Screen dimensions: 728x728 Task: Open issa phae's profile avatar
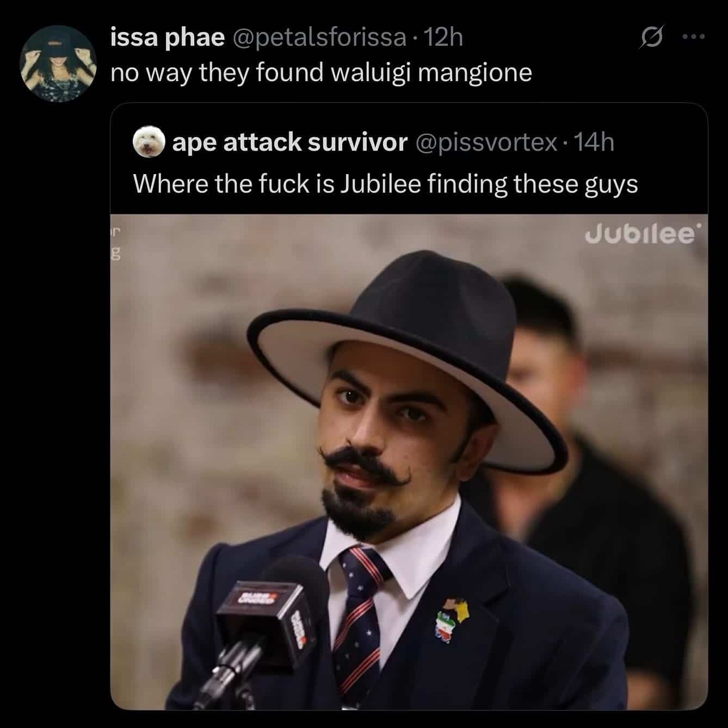point(57,63)
